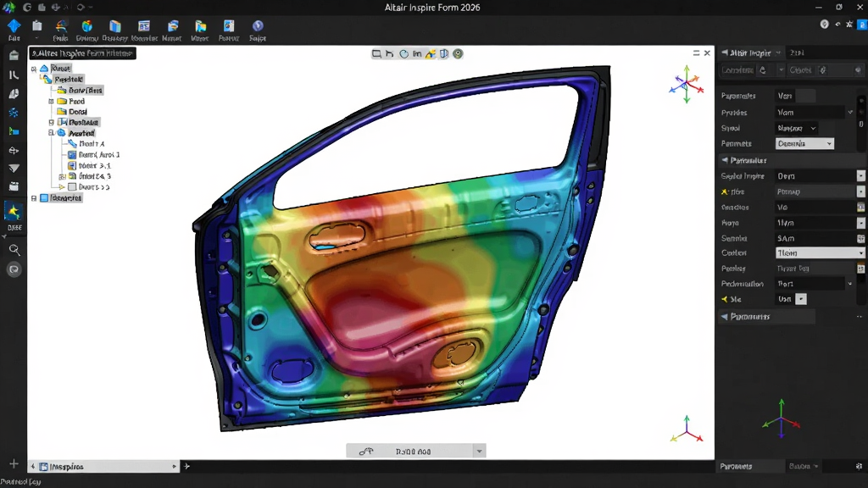
Task: Click the top-right view orientation axis triad
Action: pos(687,85)
